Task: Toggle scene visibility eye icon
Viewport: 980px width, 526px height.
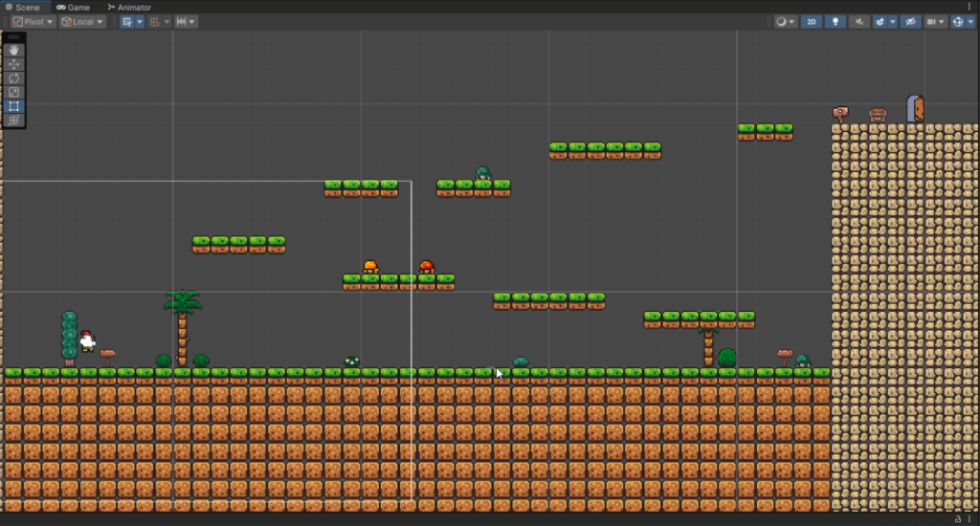Action: 910,21
